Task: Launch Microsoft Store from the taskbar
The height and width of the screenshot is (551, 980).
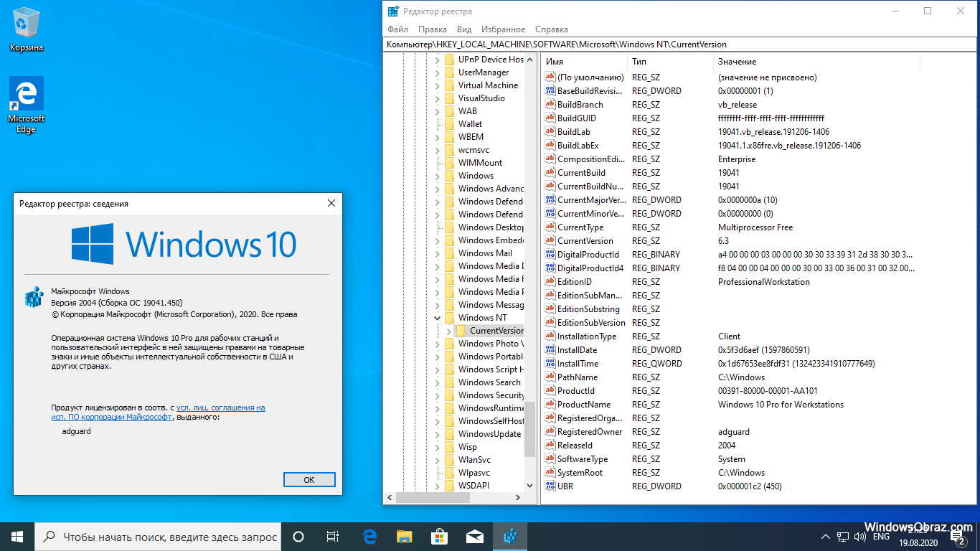Action: [x=440, y=537]
